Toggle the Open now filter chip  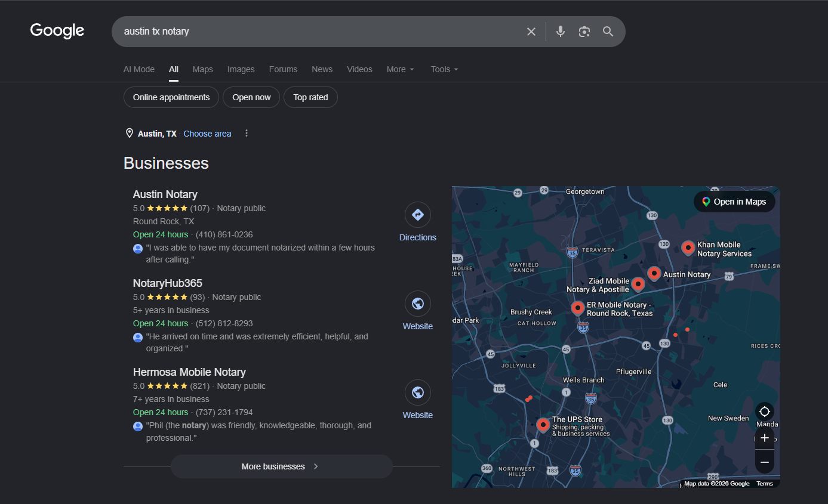tap(251, 97)
